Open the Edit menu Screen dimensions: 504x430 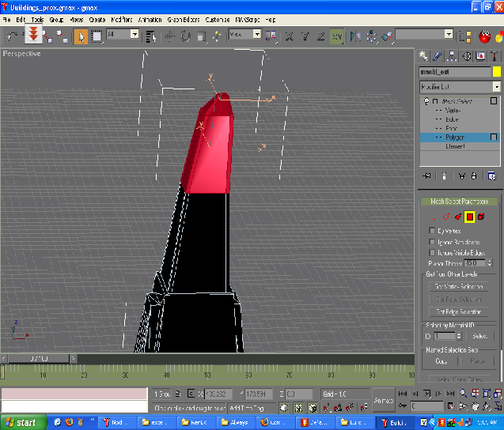(21, 18)
